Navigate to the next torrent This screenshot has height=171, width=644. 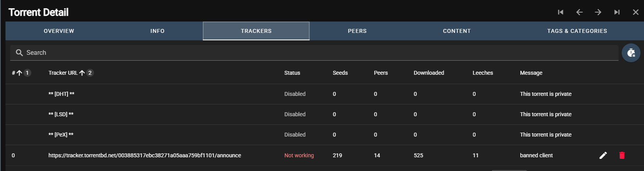coord(598,12)
